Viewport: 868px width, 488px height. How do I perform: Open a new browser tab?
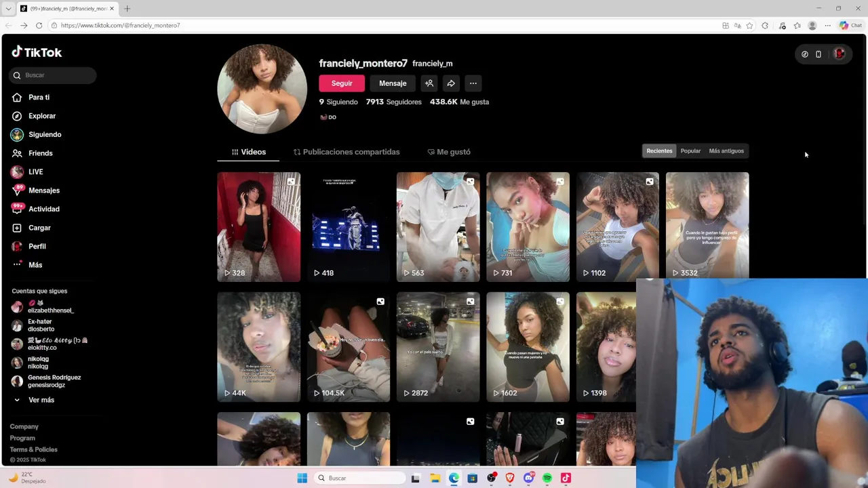tap(127, 9)
